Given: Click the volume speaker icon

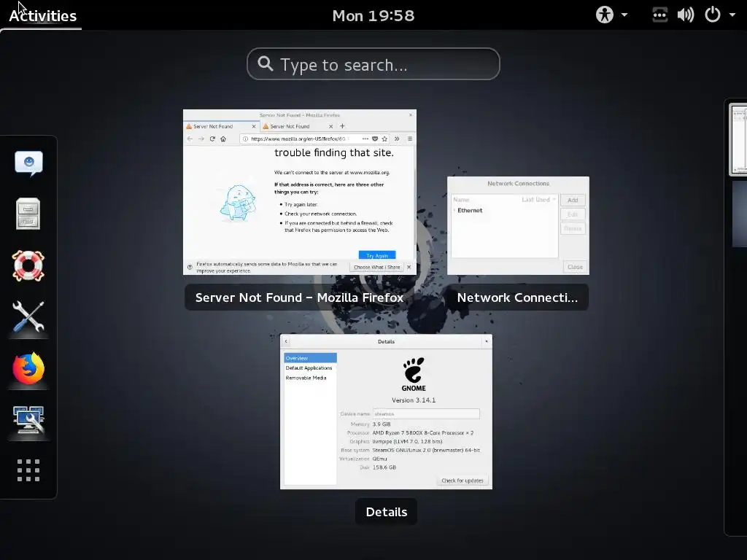Looking at the screenshot, I should click(x=686, y=15).
